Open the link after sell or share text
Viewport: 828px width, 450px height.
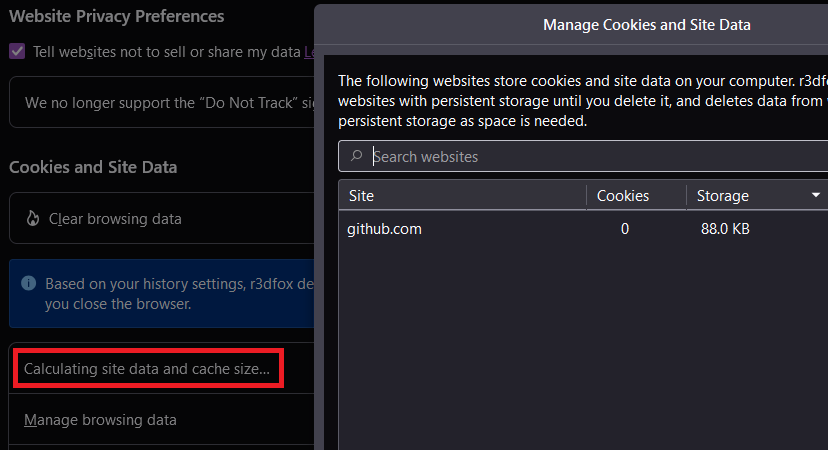coord(309,51)
